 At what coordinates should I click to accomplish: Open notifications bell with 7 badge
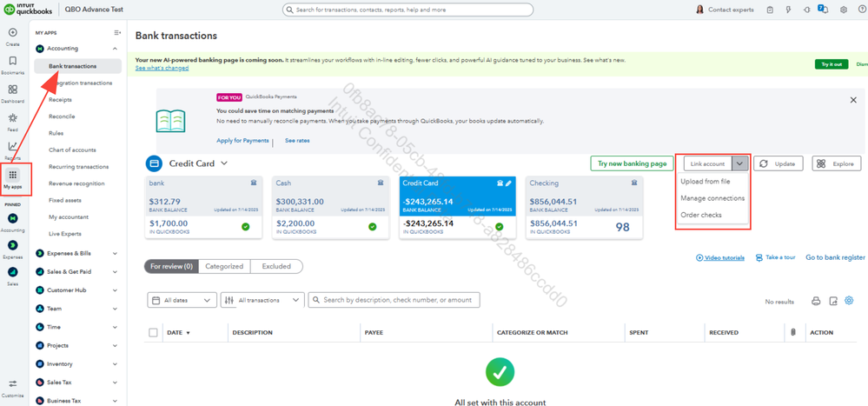(x=823, y=10)
